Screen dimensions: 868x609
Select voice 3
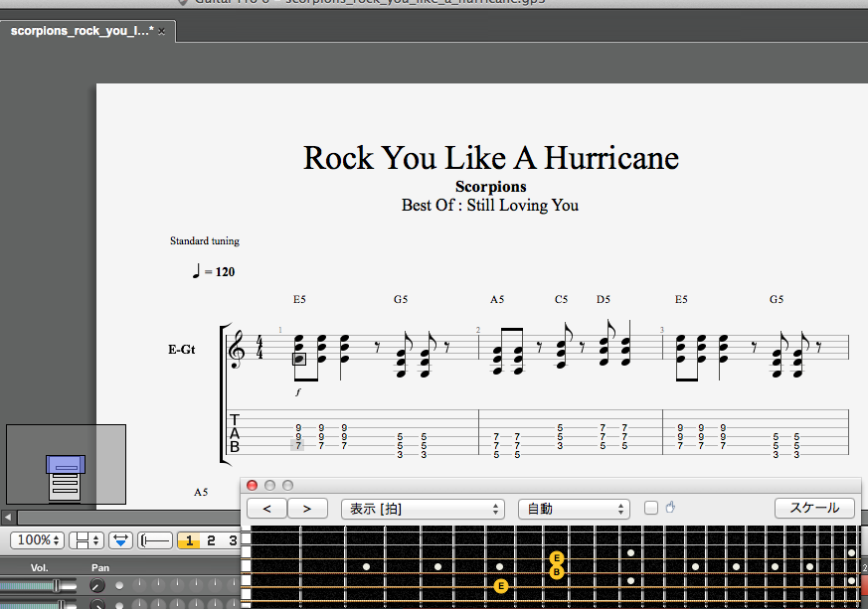tap(233, 539)
